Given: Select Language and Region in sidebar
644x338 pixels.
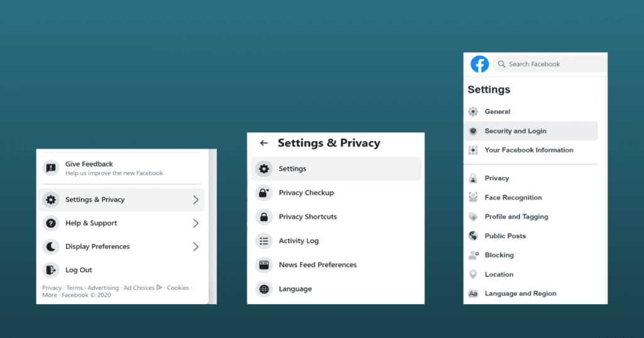Looking at the screenshot, I should 531,293.
